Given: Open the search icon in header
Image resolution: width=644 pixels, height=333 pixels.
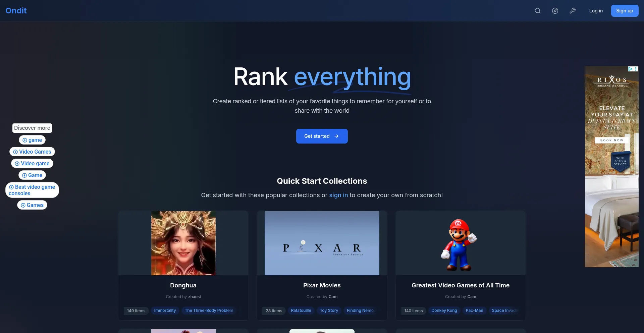Looking at the screenshot, I should click(537, 11).
